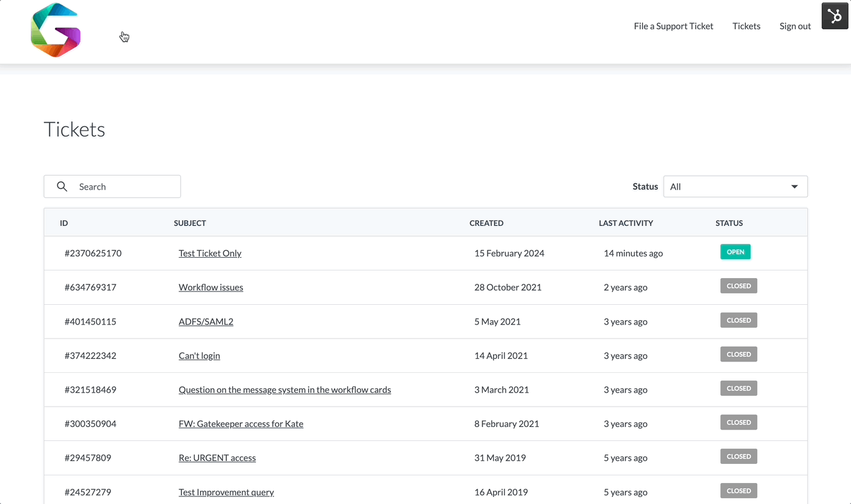851x504 pixels.
Task: Open the ADFS/SAML2 ticket
Action: coord(206,321)
